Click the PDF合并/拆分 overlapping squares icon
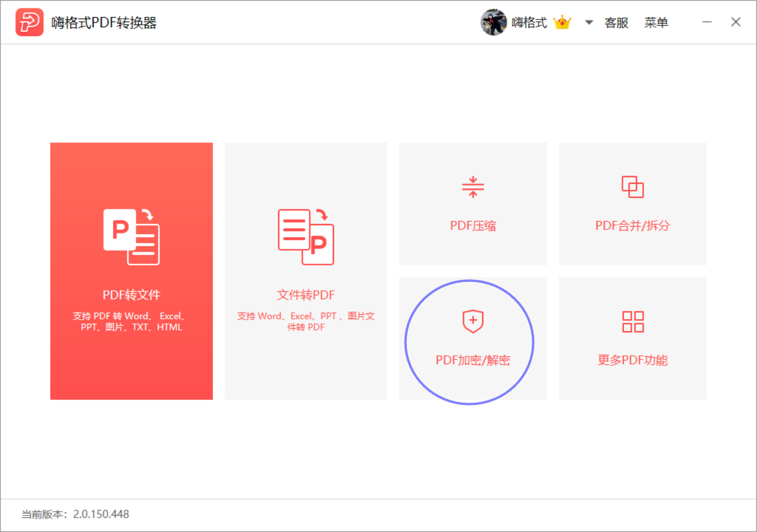Screen dimensions: 757x532 [x=633, y=187]
